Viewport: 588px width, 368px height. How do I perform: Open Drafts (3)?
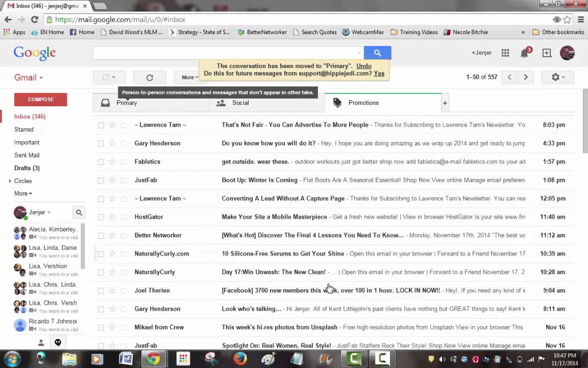[x=27, y=168]
